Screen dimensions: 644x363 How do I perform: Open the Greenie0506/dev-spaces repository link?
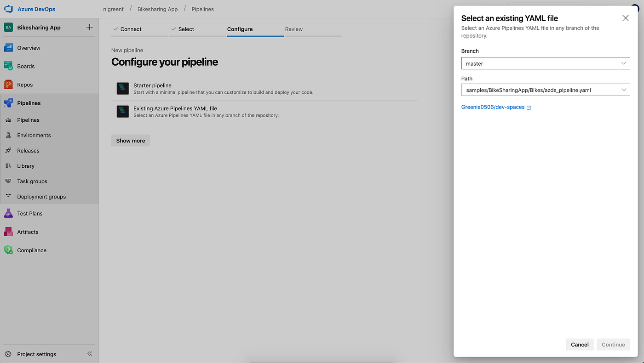(x=492, y=107)
